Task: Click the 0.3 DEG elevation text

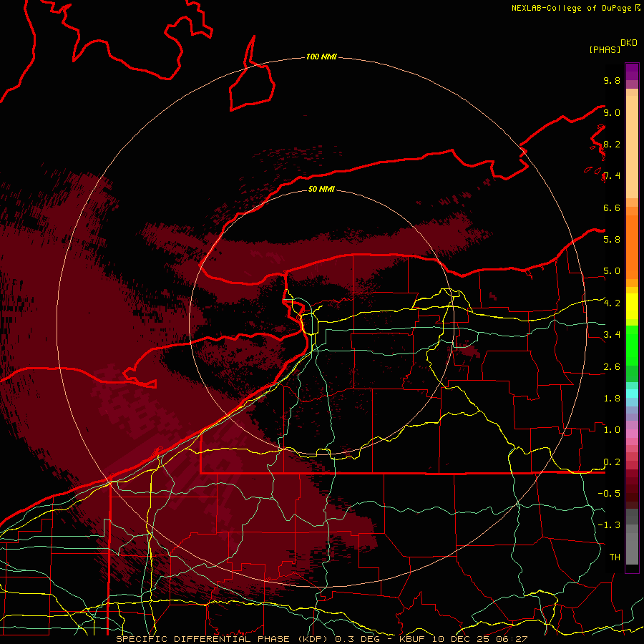Action: pos(357,639)
